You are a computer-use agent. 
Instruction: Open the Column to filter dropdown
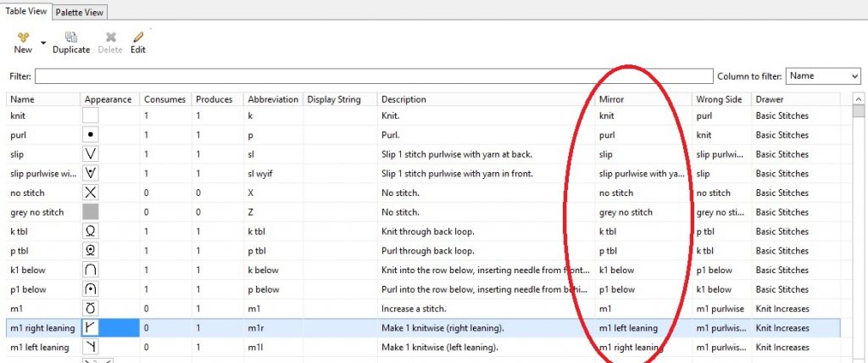(823, 76)
